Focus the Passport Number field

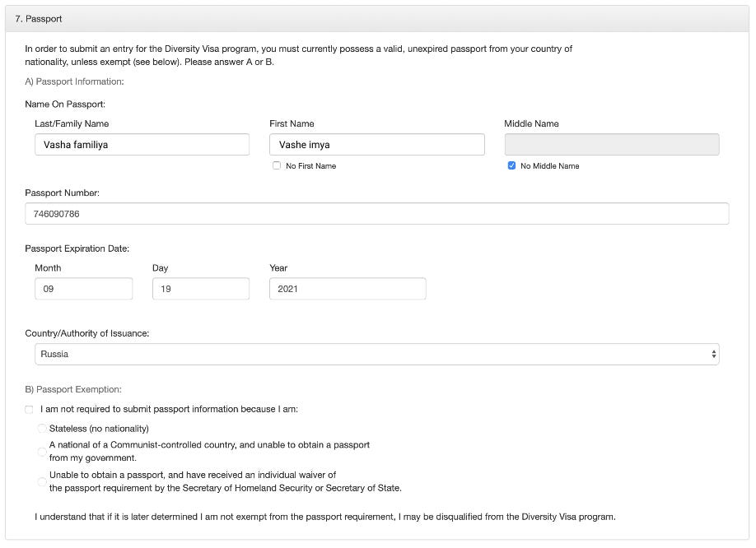click(376, 214)
